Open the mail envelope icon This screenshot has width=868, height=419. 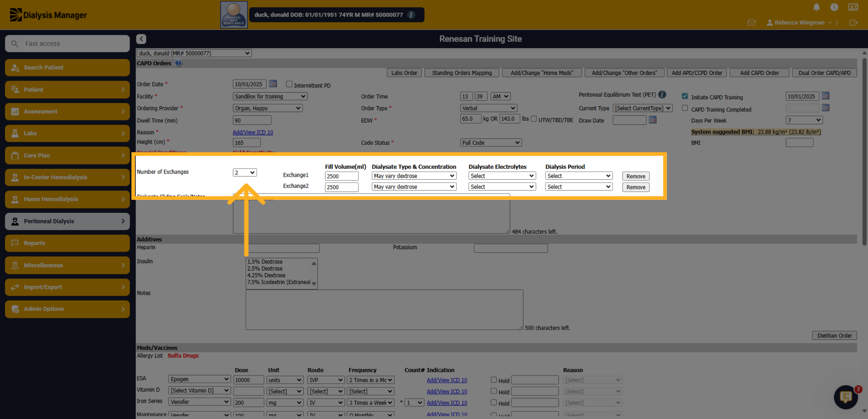point(752,22)
